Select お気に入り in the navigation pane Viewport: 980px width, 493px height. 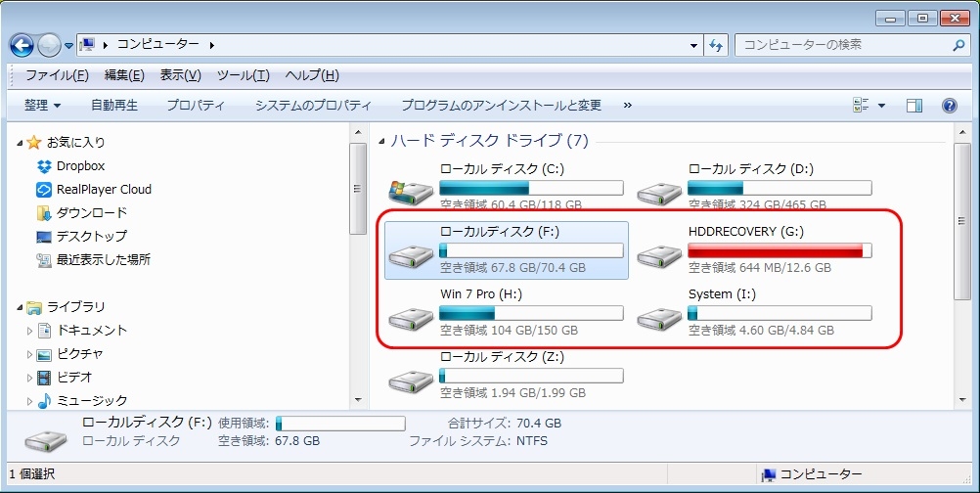tap(76, 143)
